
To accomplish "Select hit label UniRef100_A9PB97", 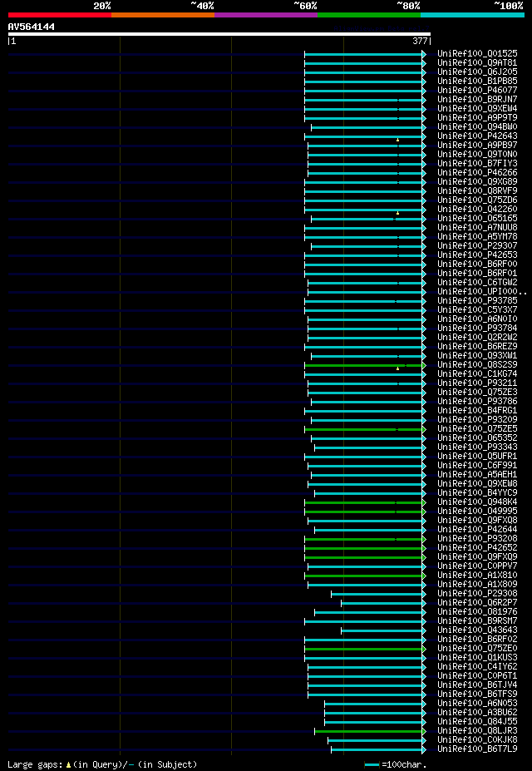I will pyautogui.click(x=477, y=145).
